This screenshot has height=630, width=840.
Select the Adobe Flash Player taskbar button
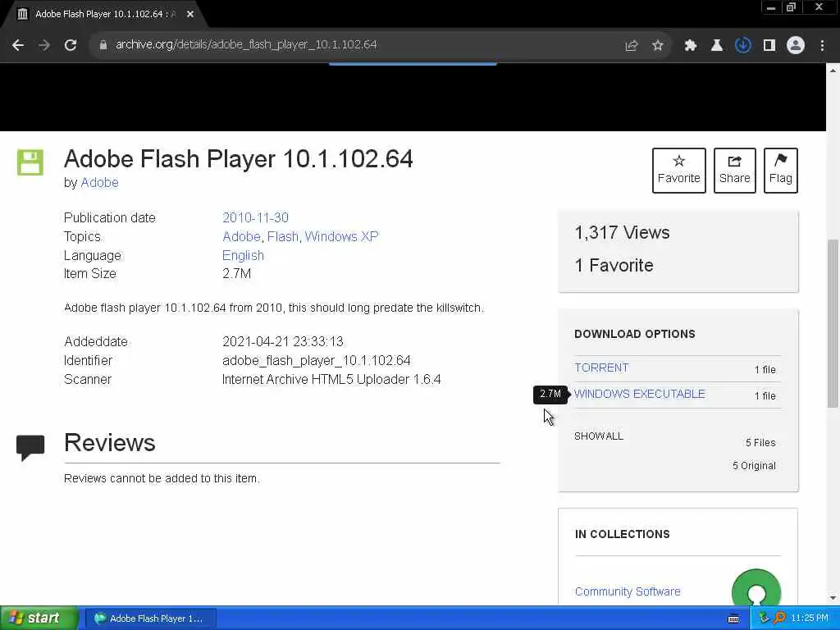[x=151, y=619]
